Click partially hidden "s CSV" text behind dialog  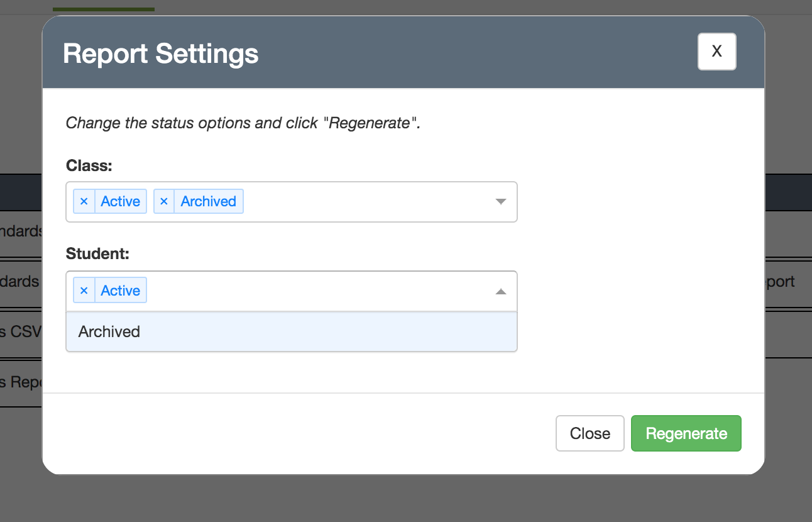pyautogui.click(x=21, y=331)
